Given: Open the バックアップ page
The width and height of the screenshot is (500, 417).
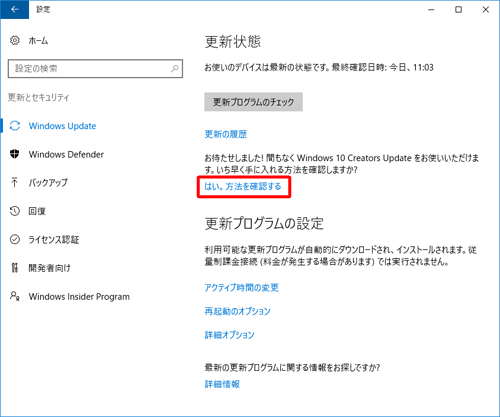Looking at the screenshot, I should click(48, 182).
